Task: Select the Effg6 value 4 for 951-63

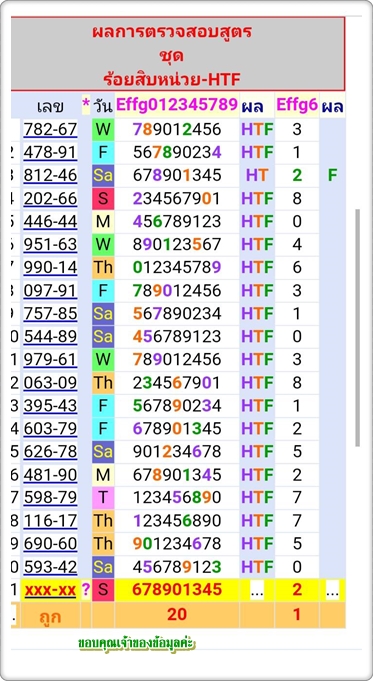Action: [297, 245]
